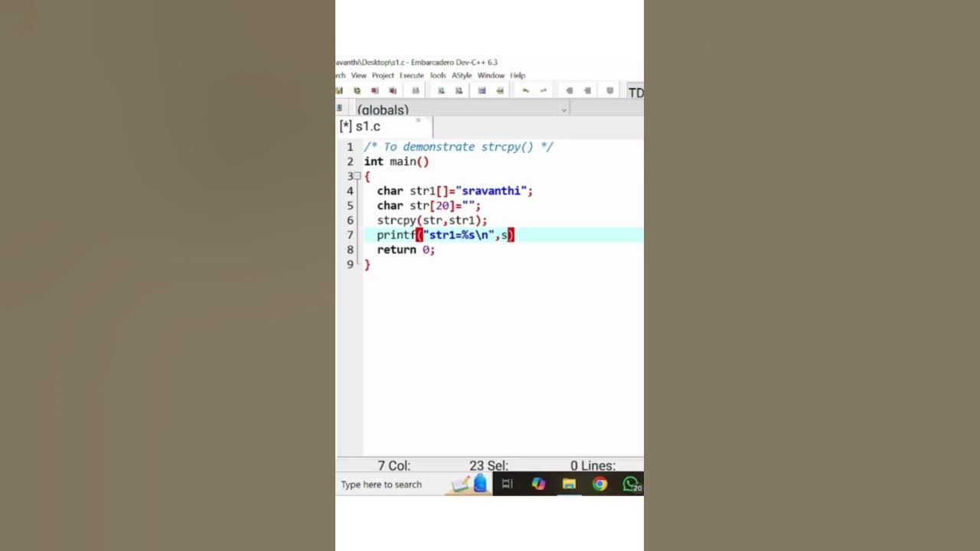980x551 pixels.
Task: Collapse the code fold at line 3
Action: 357,176
